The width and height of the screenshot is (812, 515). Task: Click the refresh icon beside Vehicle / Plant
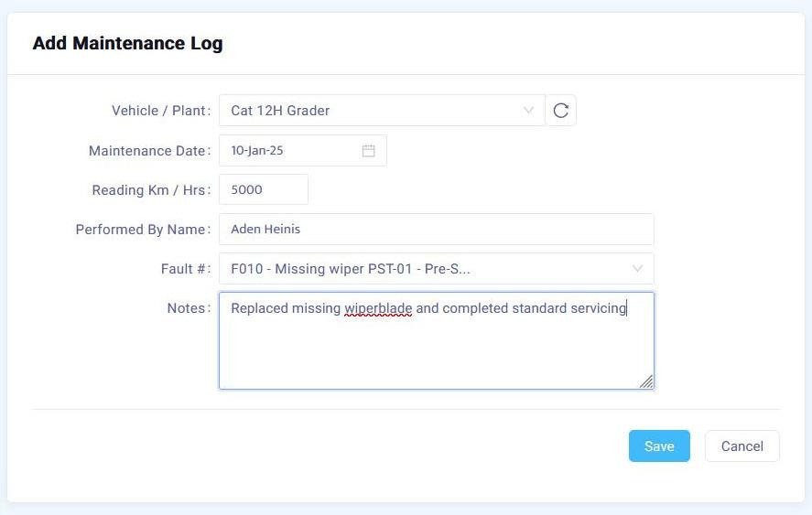[561, 111]
